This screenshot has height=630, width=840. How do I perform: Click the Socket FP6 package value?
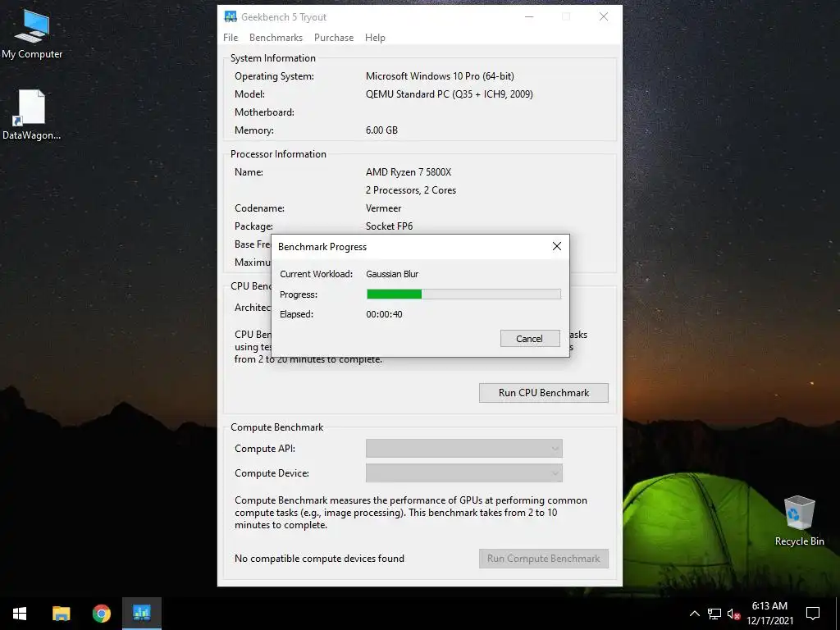[390, 226]
